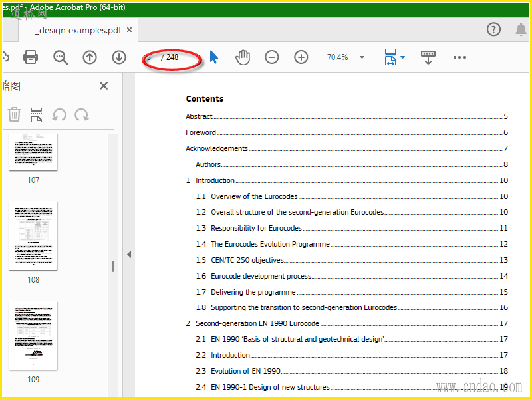532x399 pixels.
Task: Open 2.3 Evolution of EN 1990 entry
Action: [352, 371]
